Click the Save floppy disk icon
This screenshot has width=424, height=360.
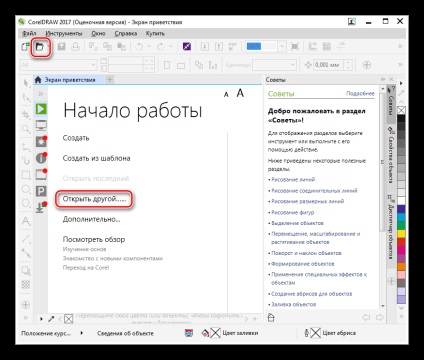click(x=61, y=47)
